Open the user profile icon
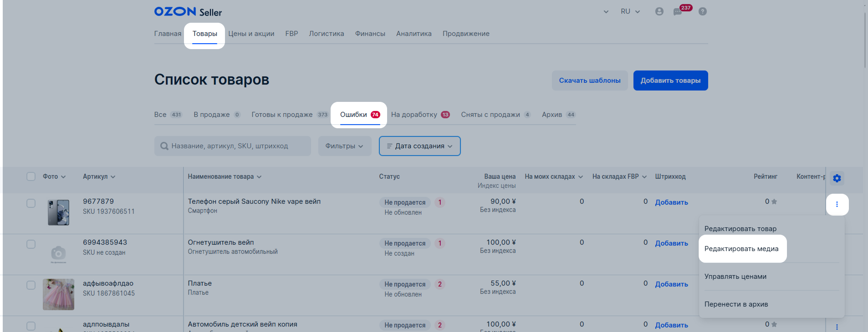Image resolution: width=868 pixels, height=332 pixels. point(659,12)
